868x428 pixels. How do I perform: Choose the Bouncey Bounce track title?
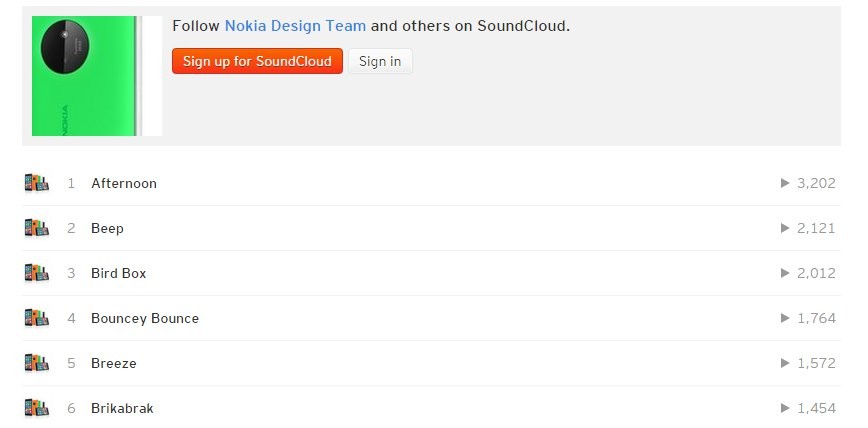click(x=145, y=318)
